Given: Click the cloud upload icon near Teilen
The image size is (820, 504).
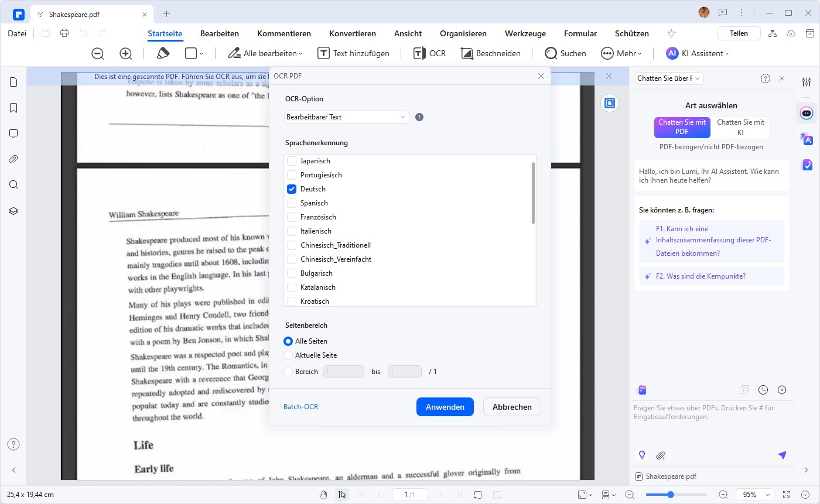Looking at the screenshot, I should coord(791,33).
